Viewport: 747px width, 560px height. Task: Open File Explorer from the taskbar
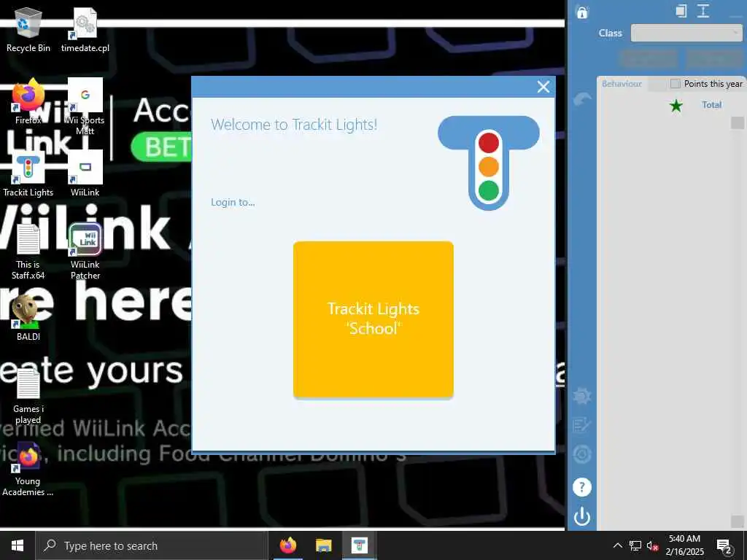pos(323,545)
